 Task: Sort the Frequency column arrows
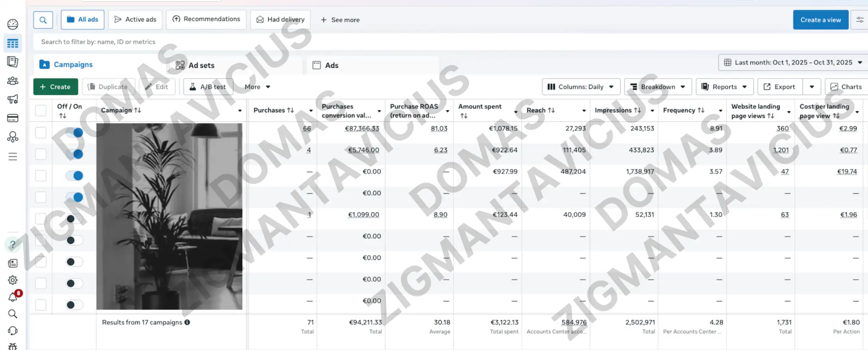click(701, 110)
